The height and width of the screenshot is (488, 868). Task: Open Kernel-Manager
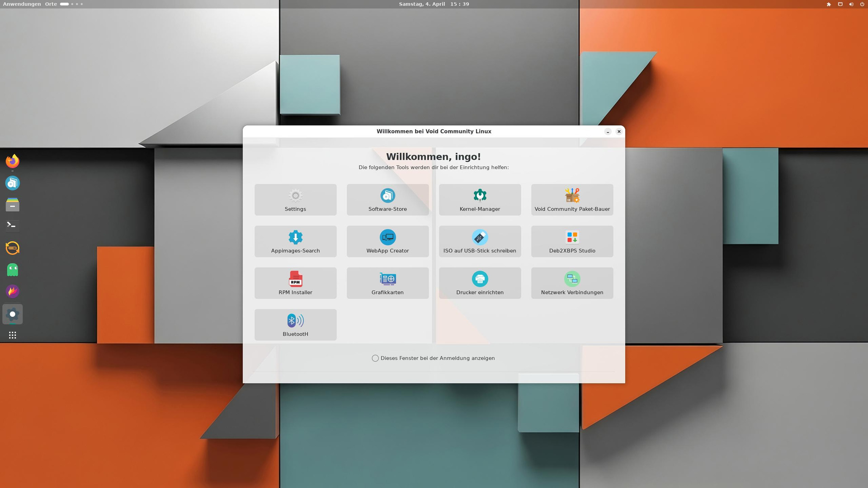point(480,200)
